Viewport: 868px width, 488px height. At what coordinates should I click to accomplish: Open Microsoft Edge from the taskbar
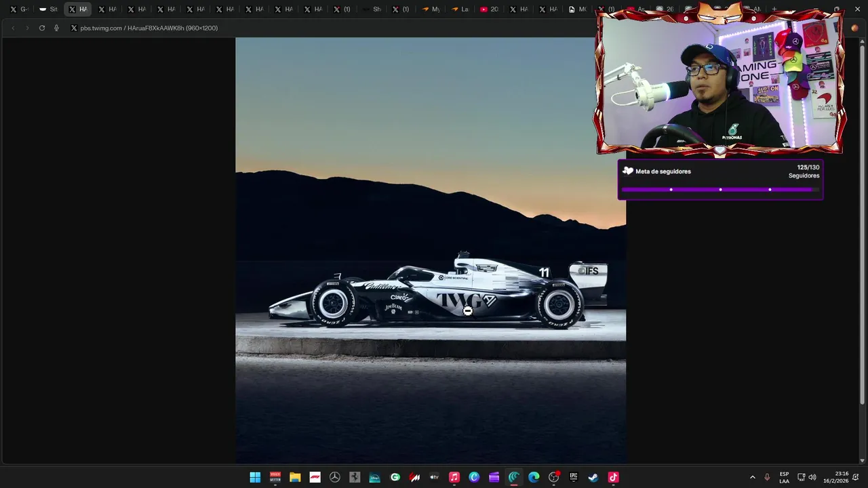(x=534, y=477)
